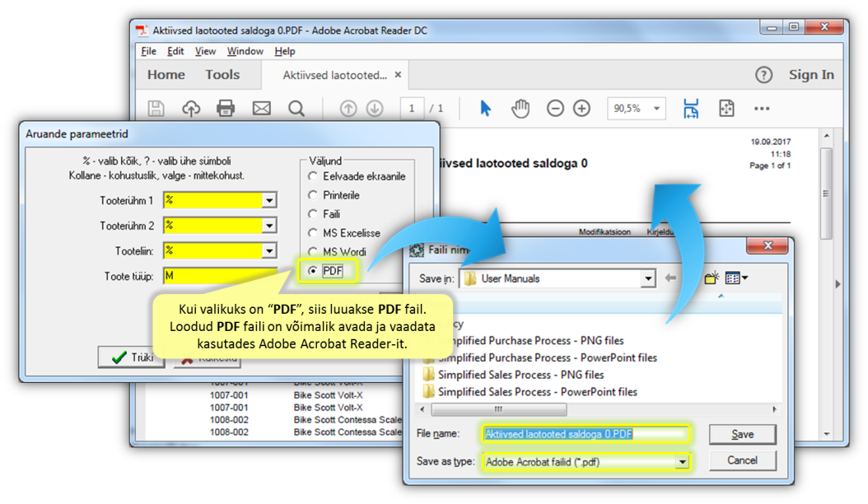Select the PDF output radio button
Viewport: 868px width, 504px height.
pos(313,271)
